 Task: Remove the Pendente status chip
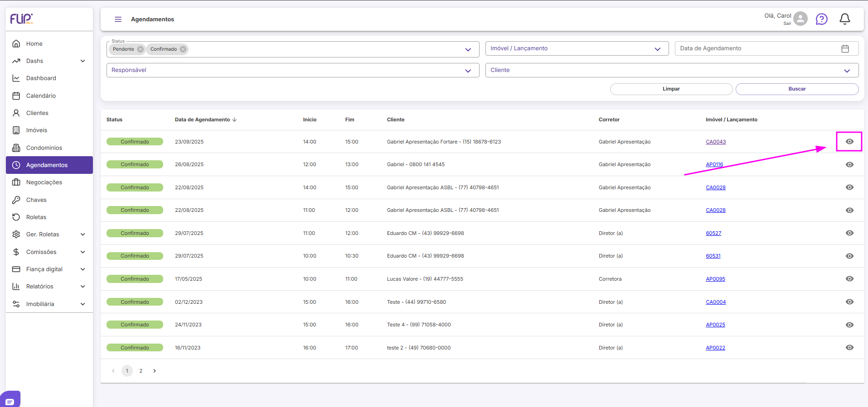tap(140, 49)
